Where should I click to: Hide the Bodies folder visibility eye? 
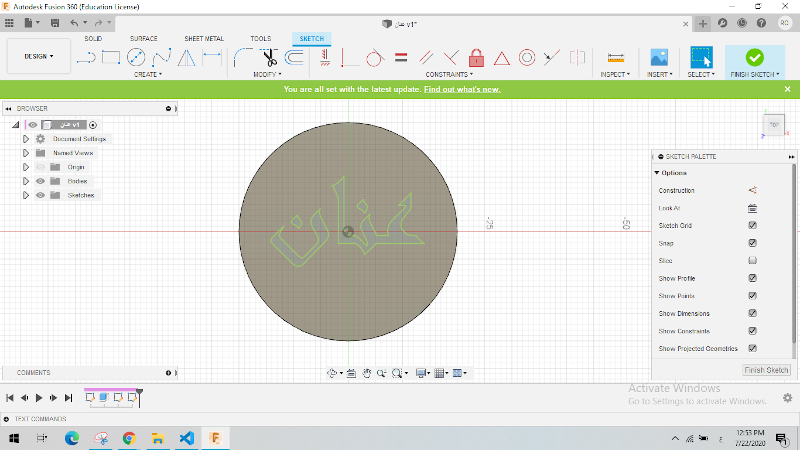point(40,181)
